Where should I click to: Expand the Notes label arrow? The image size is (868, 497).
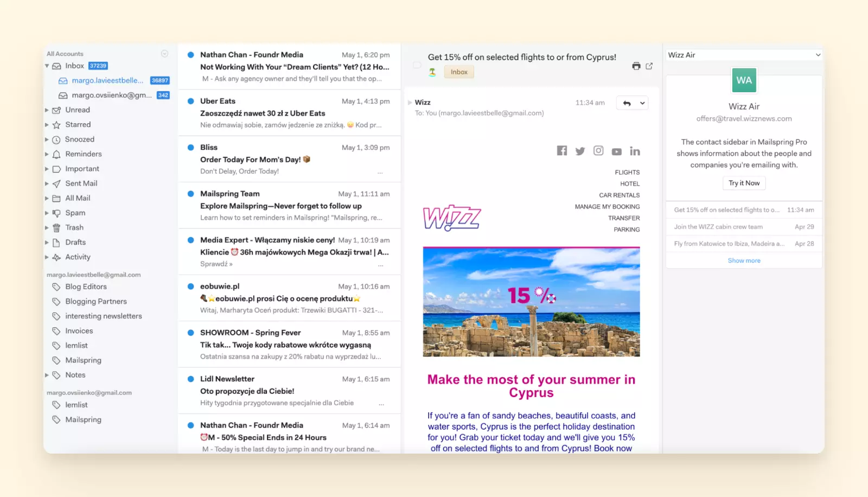coord(47,375)
